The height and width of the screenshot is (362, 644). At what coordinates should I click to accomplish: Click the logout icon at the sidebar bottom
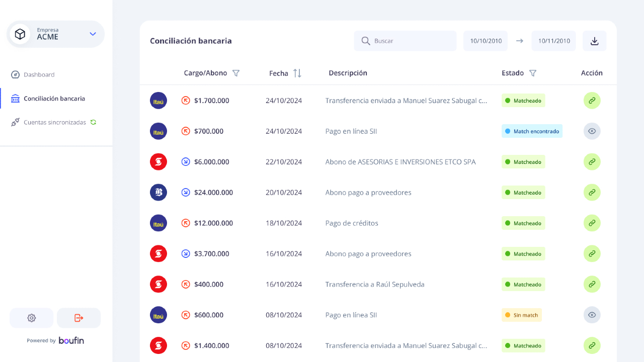click(x=78, y=318)
